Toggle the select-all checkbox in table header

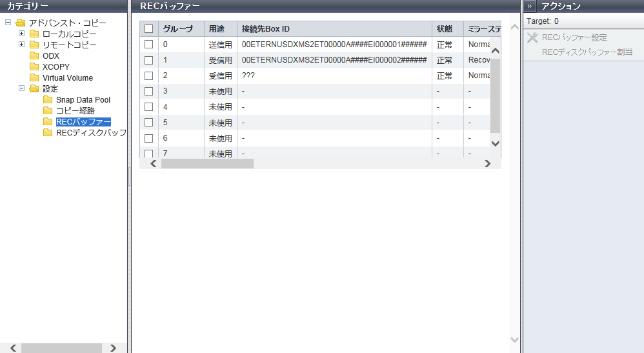coord(149,29)
